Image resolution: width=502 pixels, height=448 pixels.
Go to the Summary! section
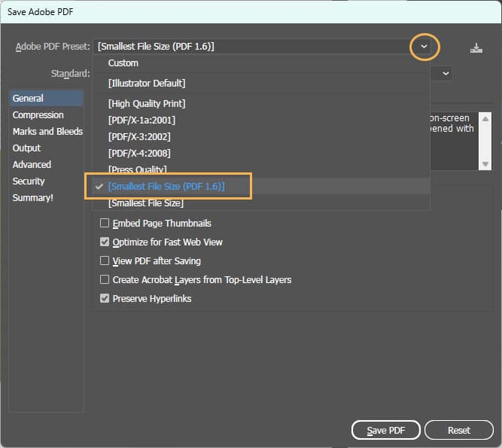[x=32, y=198]
